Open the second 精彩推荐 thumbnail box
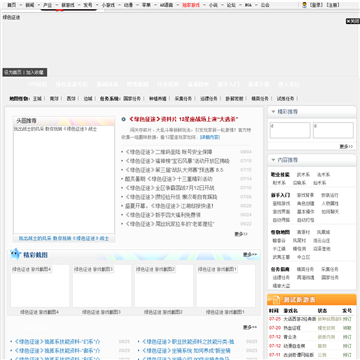 pyautogui.click(x=333, y=130)
